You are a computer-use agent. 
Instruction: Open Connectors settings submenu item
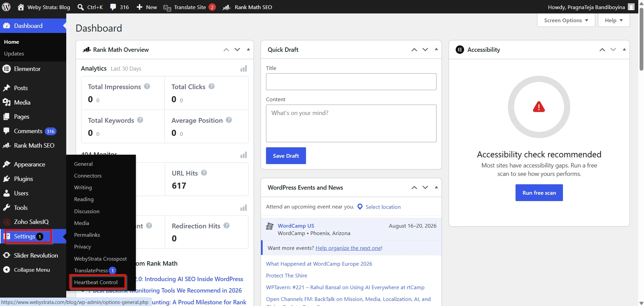pyautogui.click(x=88, y=176)
